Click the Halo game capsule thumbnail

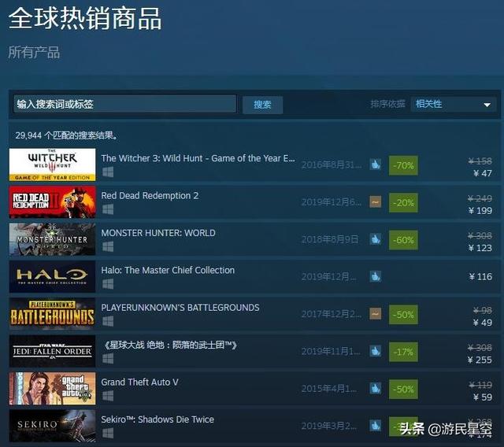(53, 276)
